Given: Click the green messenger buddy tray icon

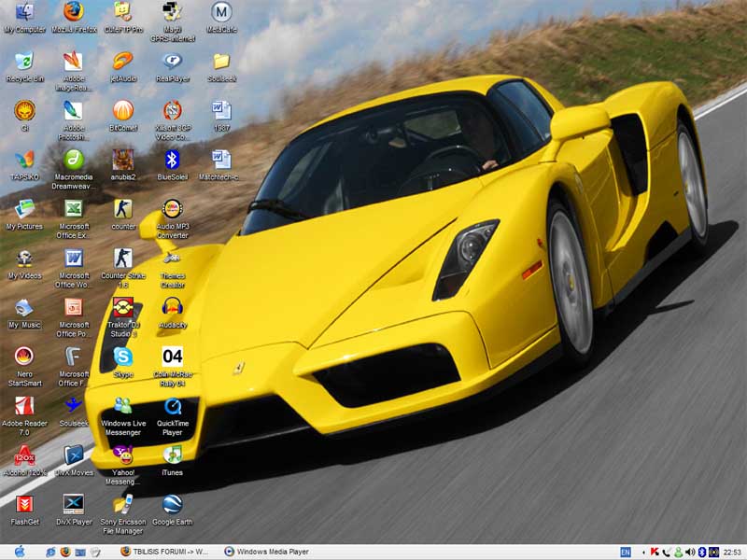Looking at the screenshot, I should pos(678,552).
